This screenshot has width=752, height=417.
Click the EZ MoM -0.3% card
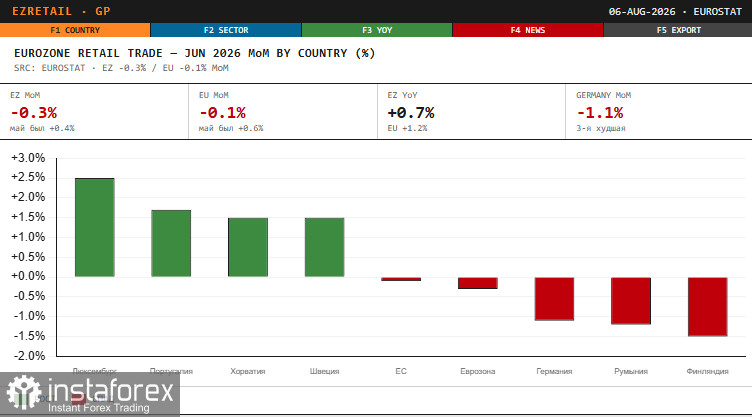tap(94, 112)
